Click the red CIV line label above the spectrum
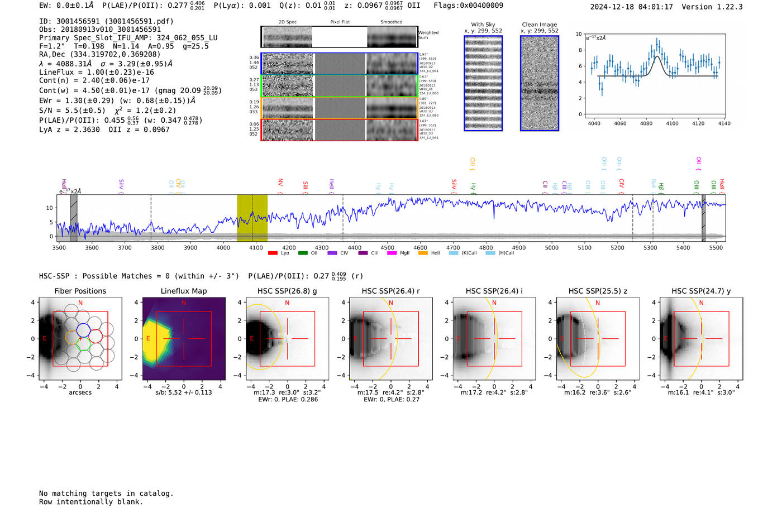 (622, 185)
